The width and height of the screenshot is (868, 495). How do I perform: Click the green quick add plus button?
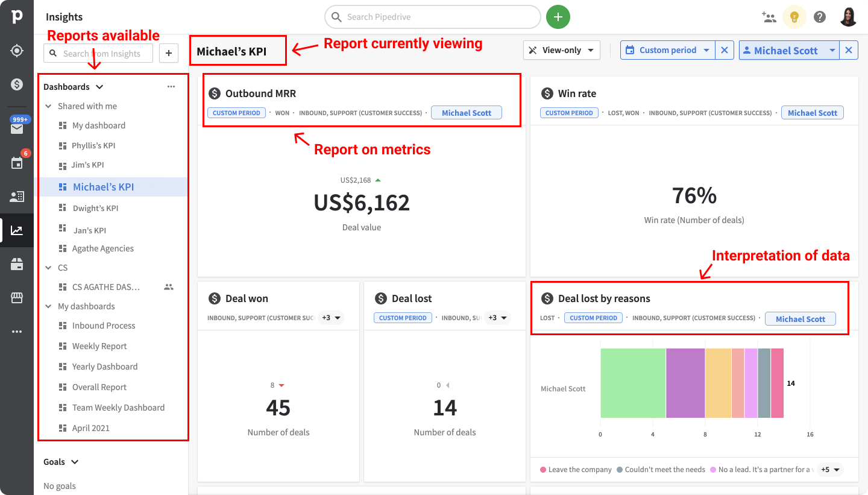click(x=558, y=17)
